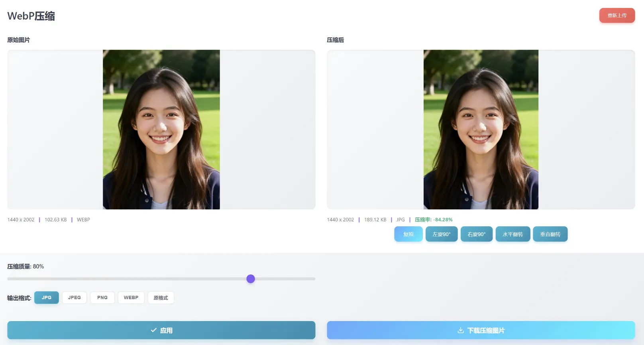644x345 pixels.
Task: Click the 输出格式 label
Action: [19, 298]
